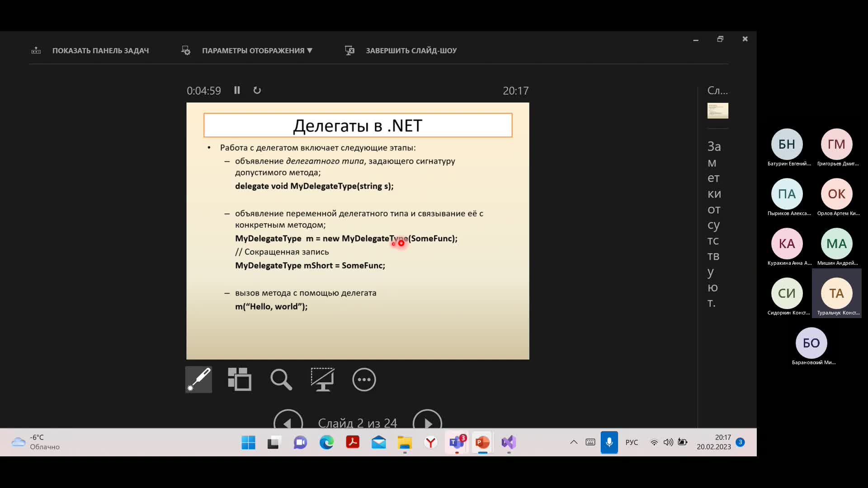End the slide show (ЗАВЕРШИТЬ СЛАЙД-ШОУ)
The height and width of the screenshot is (488, 868).
[401, 51]
